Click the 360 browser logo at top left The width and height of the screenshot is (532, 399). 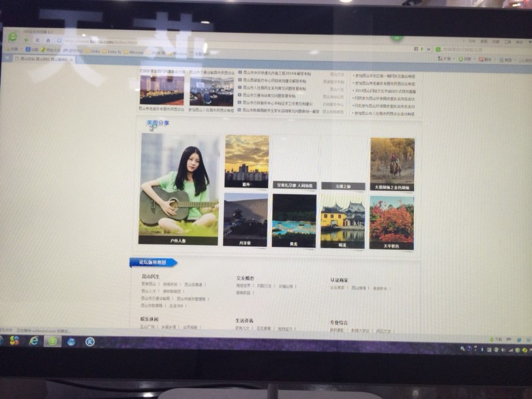[x=12, y=36]
